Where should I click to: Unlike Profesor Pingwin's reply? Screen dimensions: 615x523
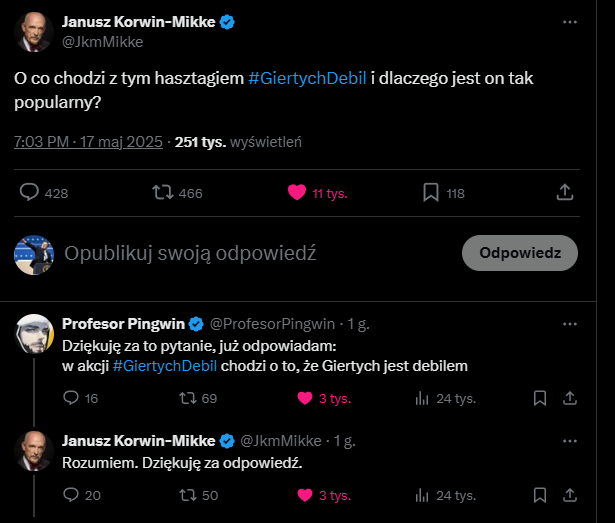click(x=305, y=398)
